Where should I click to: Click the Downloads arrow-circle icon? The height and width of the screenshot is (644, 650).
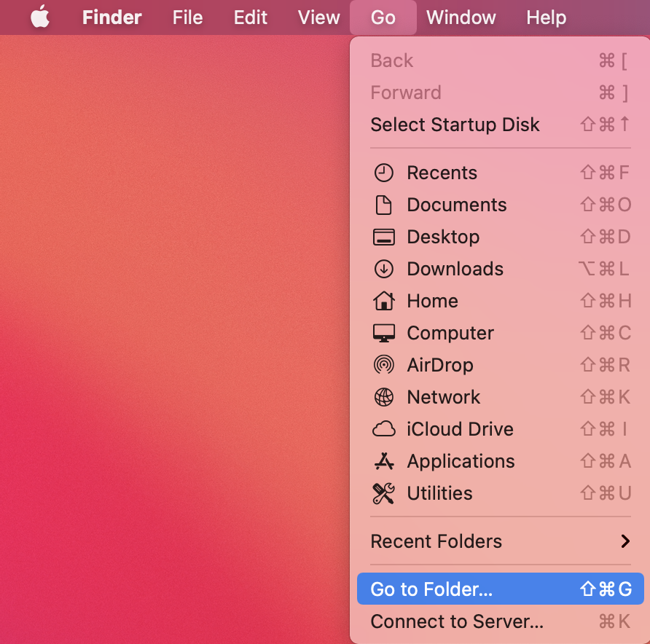point(383,269)
